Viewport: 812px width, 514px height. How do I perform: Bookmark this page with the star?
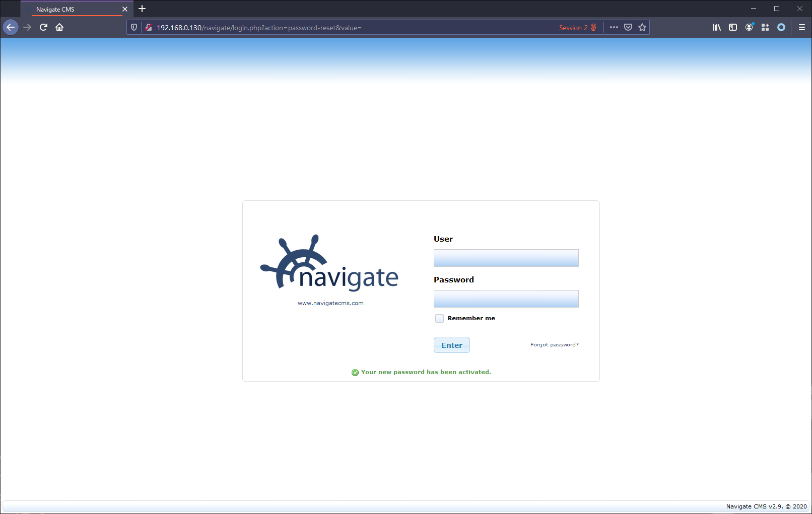click(642, 28)
